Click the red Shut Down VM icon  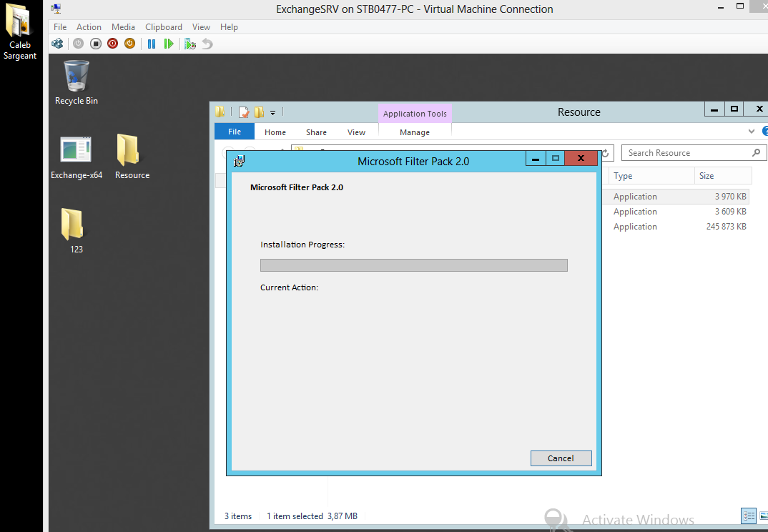(113, 44)
